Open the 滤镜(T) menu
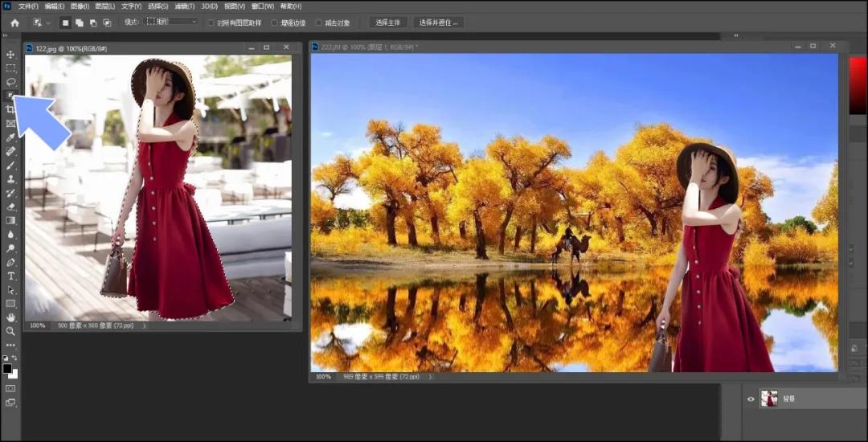The width and height of the screenshot is (868, 442). [x=184, y=6]
